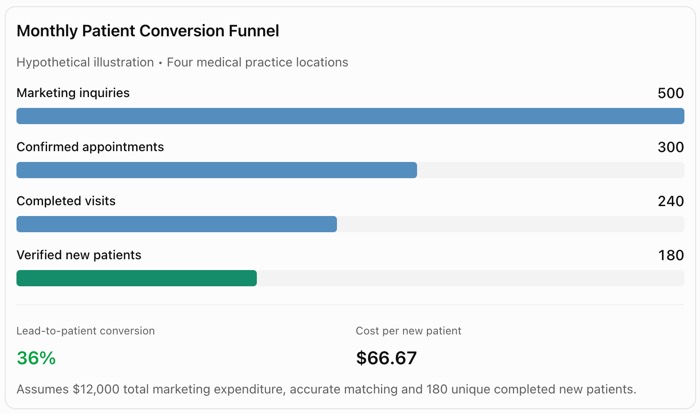Click the blue Confirmed appointments bar
The image size is (700, 414).
(217, 170)
